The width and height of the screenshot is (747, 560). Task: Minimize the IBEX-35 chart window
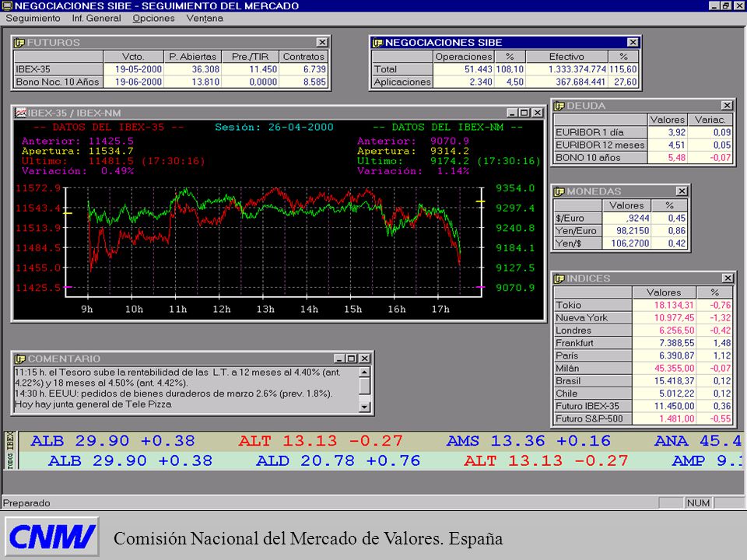coord(512,113)
